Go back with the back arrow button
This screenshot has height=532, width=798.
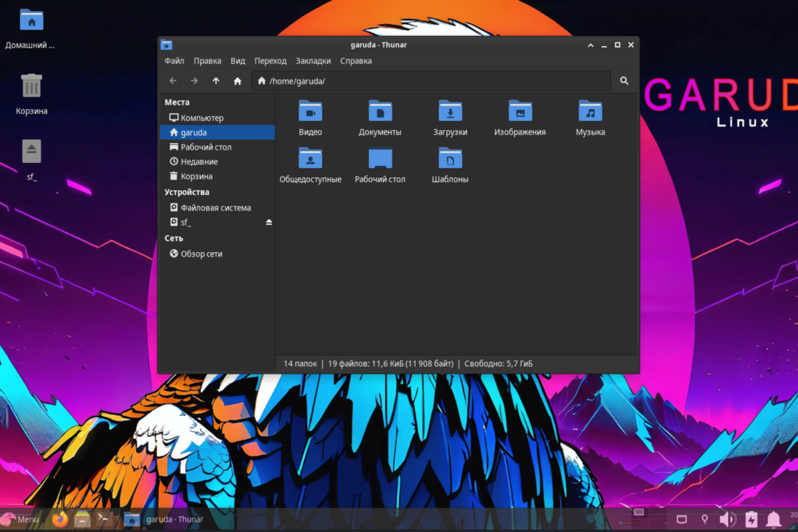click(172, 80)
